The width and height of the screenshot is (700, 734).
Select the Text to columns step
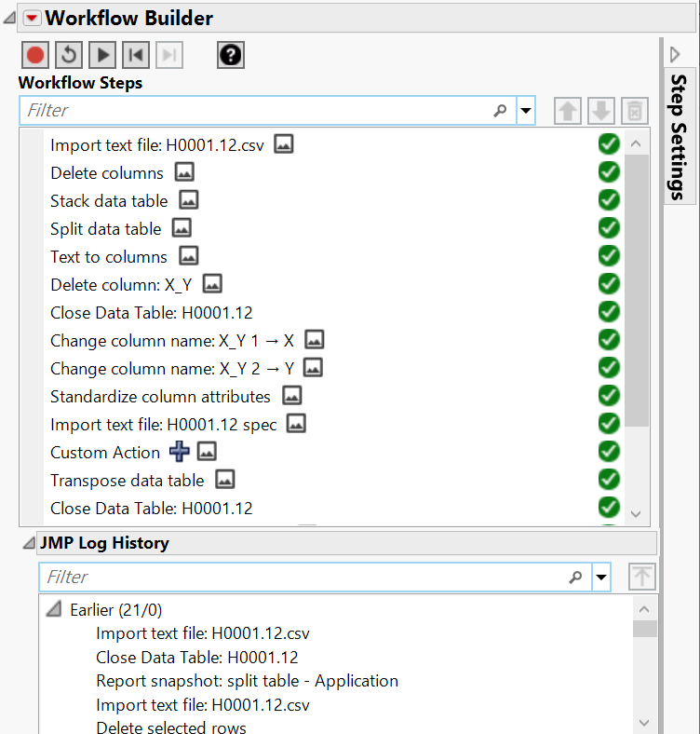coord(109,256)
